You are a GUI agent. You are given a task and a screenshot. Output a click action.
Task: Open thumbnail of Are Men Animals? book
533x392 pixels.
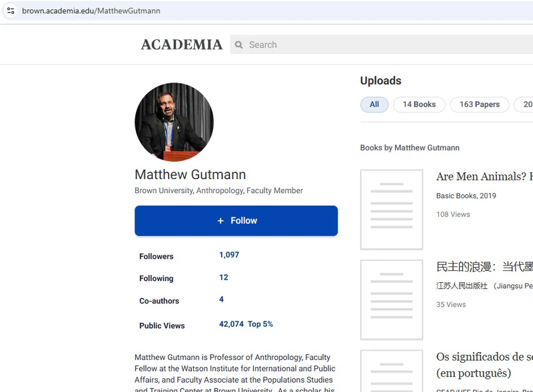click(392, 210)
